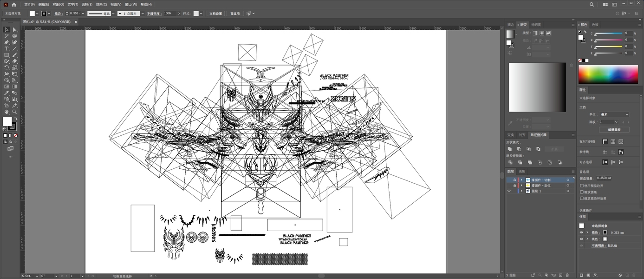Swap fill and stroke arrows in toolbox

15,119
